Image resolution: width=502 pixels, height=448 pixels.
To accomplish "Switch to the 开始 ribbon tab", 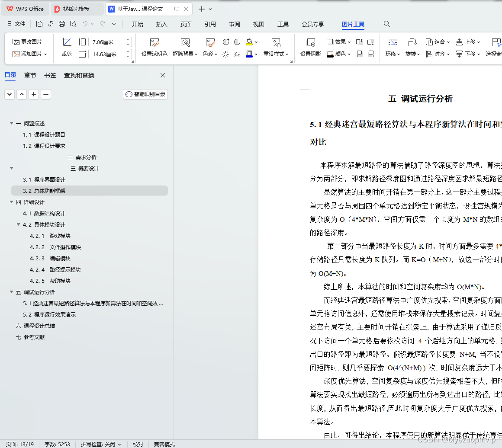I will pos(137,24).
